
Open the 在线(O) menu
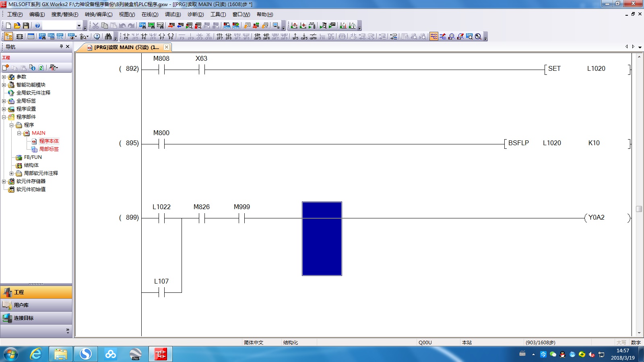point(150,14)
